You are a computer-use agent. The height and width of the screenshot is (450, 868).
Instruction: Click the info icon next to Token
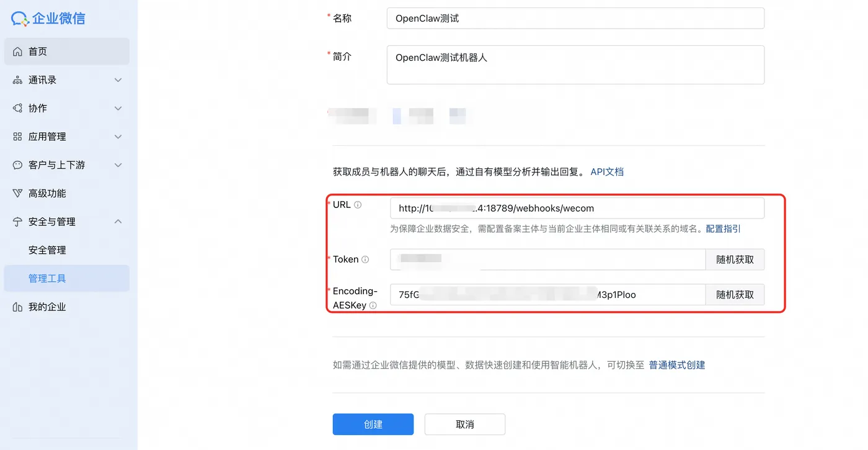tap(365, 259)
